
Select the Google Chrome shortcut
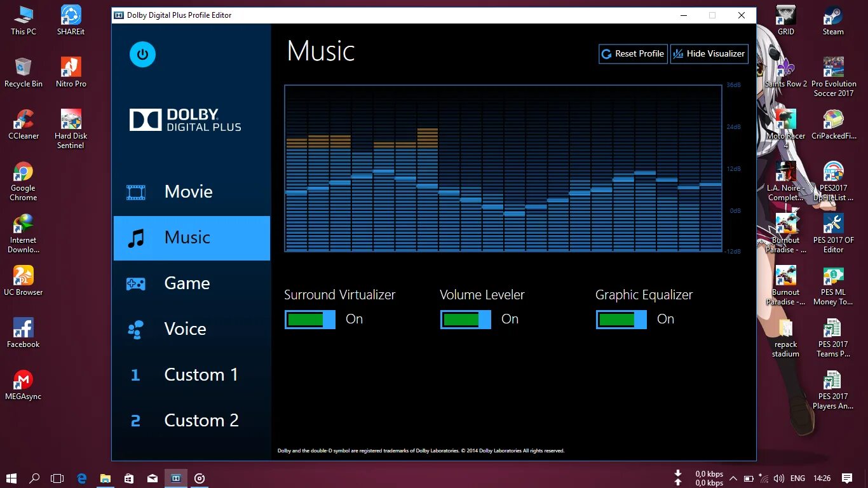tap(24, 181)
